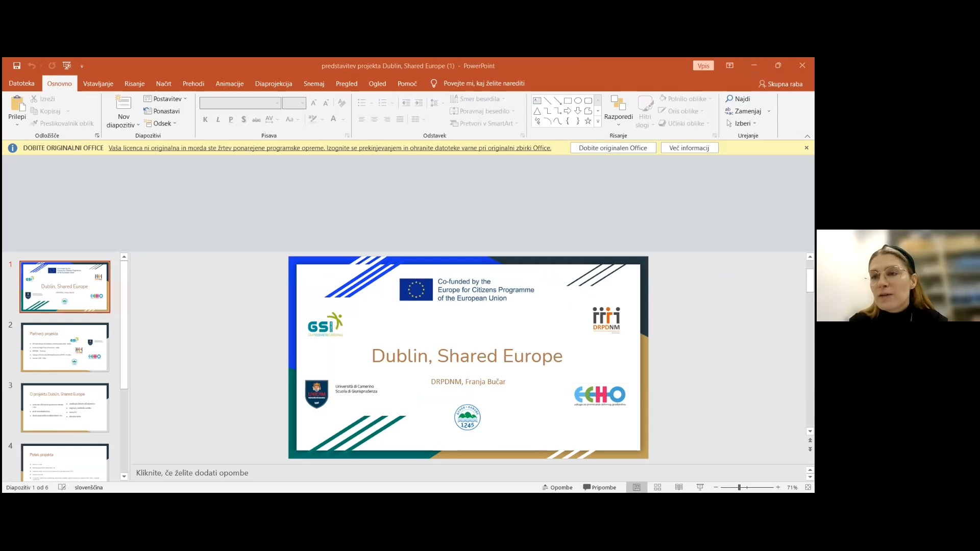Click the Prilepi paste icon
980x551 pixels.
[17, 104]
